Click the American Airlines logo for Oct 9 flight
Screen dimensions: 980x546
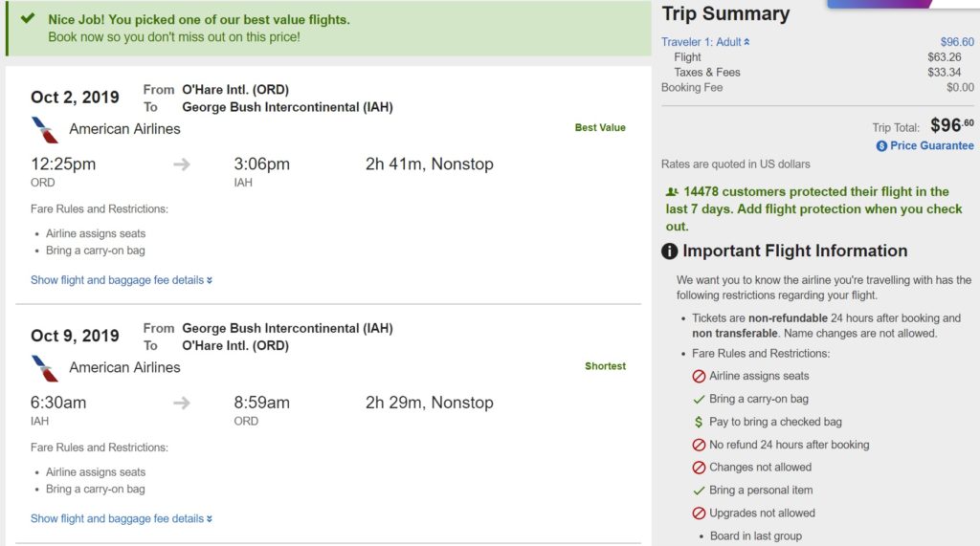coord(44,367)
